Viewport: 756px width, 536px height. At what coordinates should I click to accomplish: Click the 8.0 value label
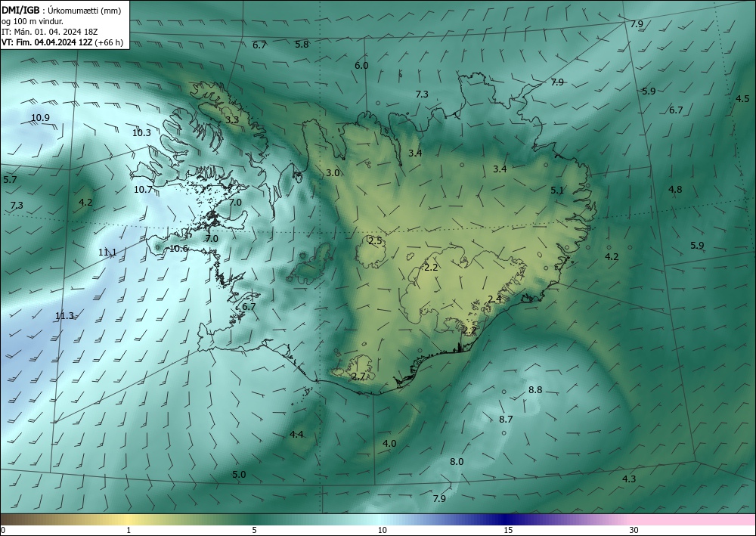pyautogui.click(x=457, y=462)
